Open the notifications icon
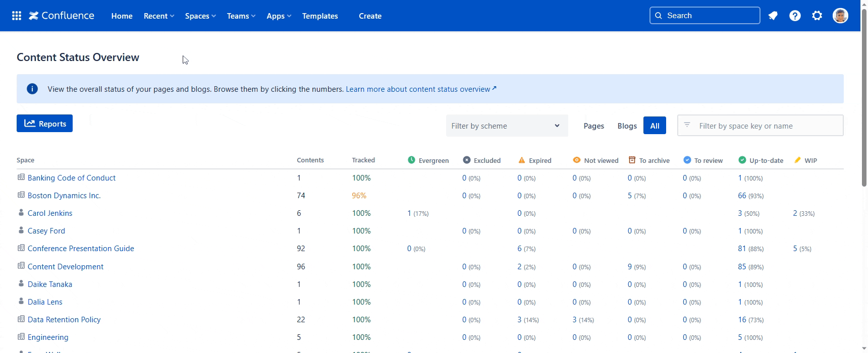This screenshot has height=353, width=868. (773, 16)
